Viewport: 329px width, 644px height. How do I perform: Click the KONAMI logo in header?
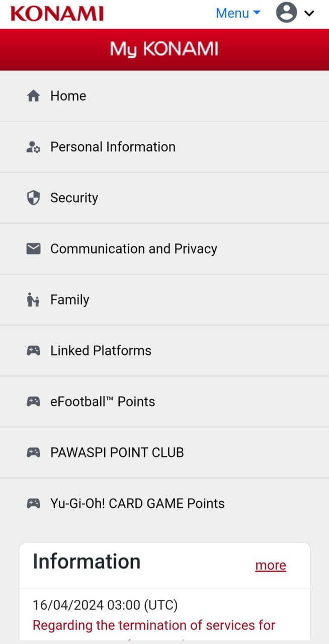pos(57,14)
